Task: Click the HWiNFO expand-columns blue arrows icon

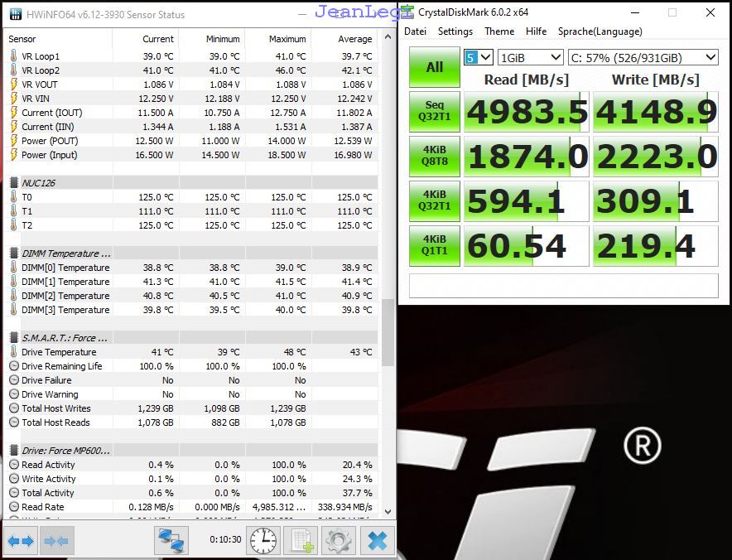Action: coord(21,541)
